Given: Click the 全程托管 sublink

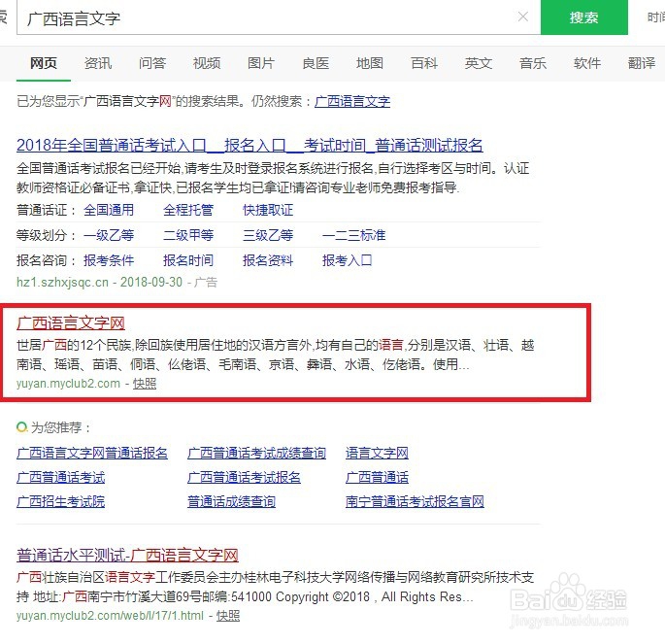Looking at the screenshot, I should point(188,210).
